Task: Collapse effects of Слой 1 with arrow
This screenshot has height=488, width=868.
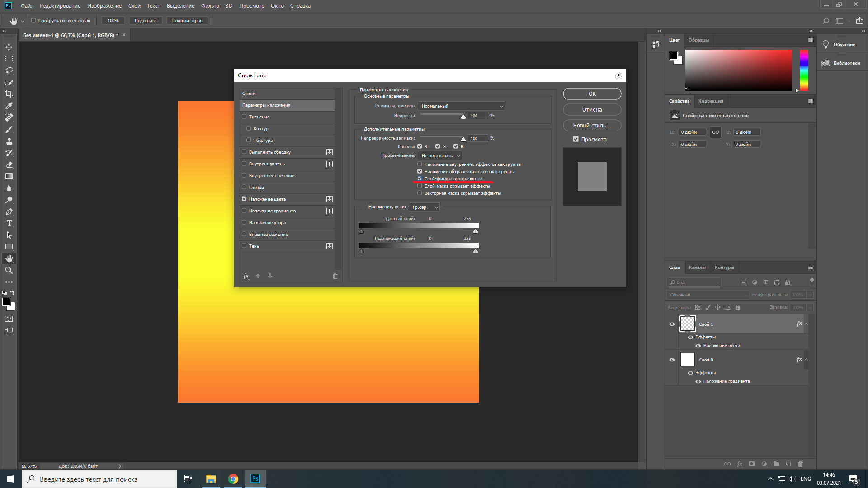Action: click(x=806, y=324)
